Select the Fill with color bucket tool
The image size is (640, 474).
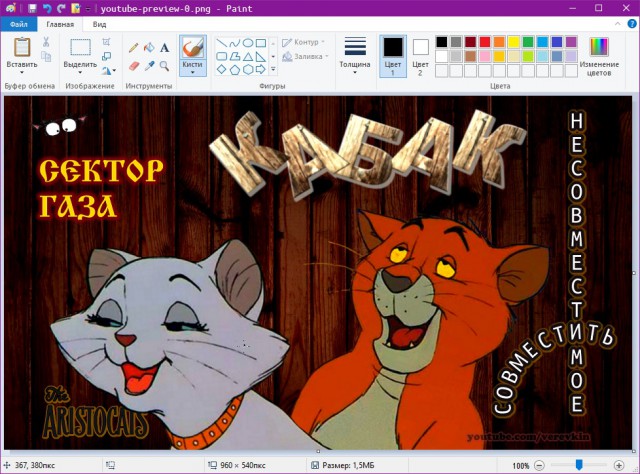pyautogui.click(x=149, y=48)
